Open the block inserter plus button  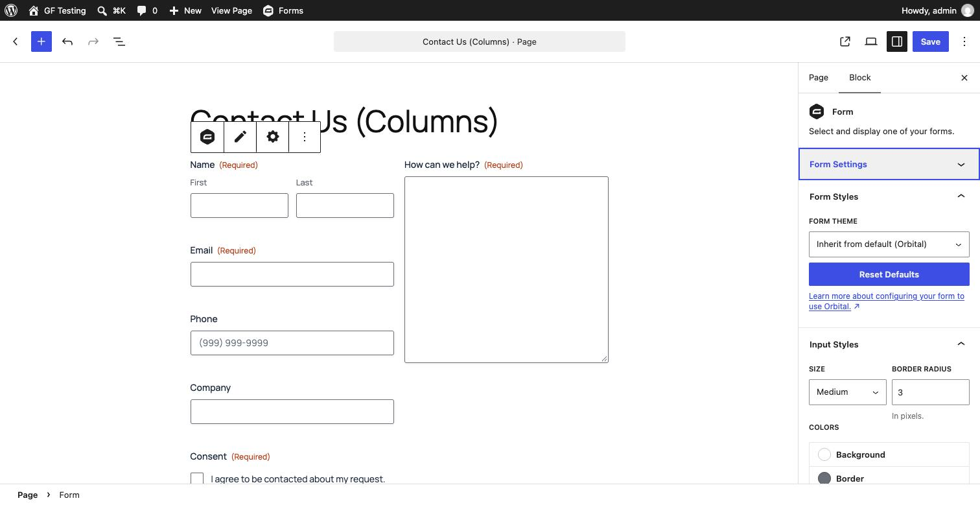coord(41,41)
